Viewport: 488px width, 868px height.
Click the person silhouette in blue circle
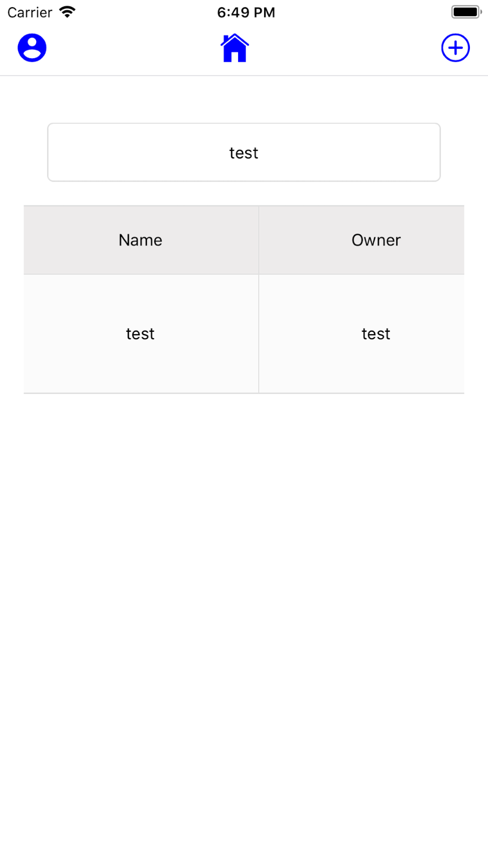pos(32,47)
